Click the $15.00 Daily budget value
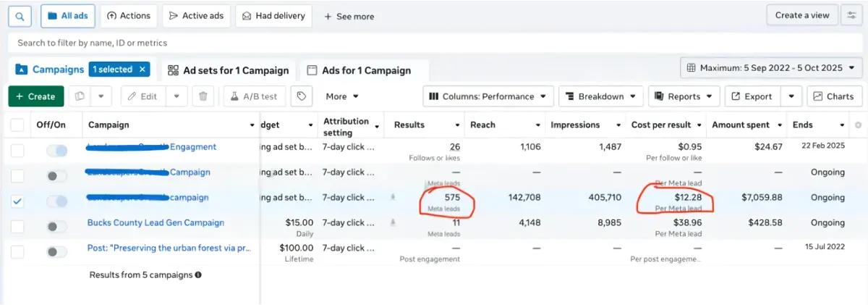Image resolution: width=868 pixels, height=305 pixels. point(299,223)
